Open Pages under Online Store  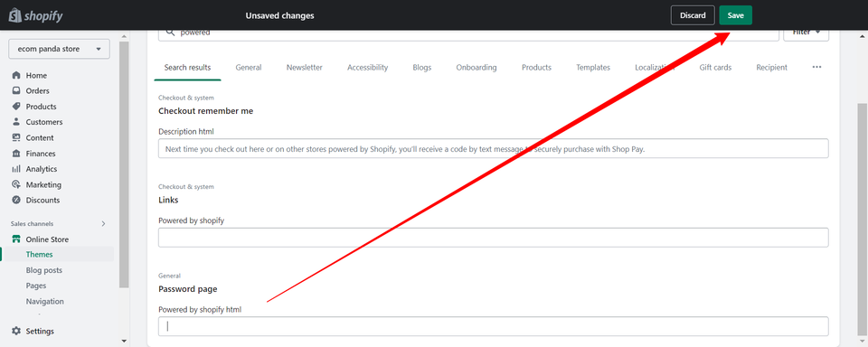point(36,286)
